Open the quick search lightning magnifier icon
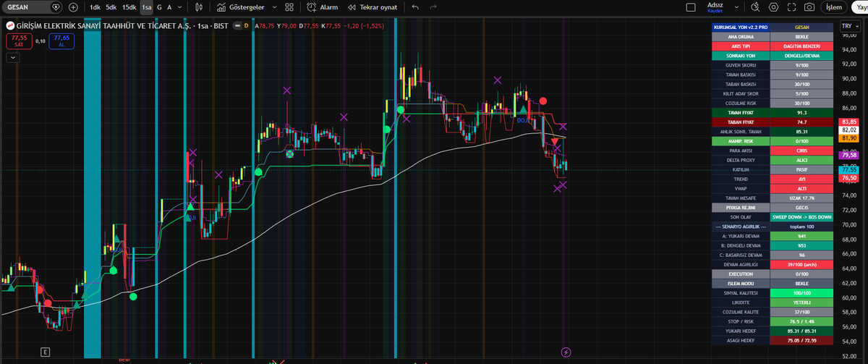Image resolution: width=868 pixels, height=364 pixels. 756,7
